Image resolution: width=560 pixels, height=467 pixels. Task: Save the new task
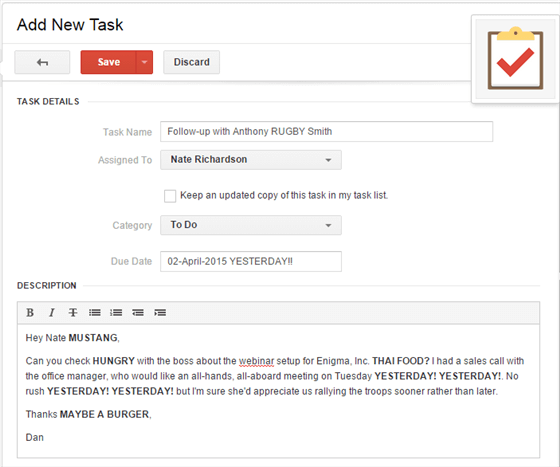[x=109, y=62]
